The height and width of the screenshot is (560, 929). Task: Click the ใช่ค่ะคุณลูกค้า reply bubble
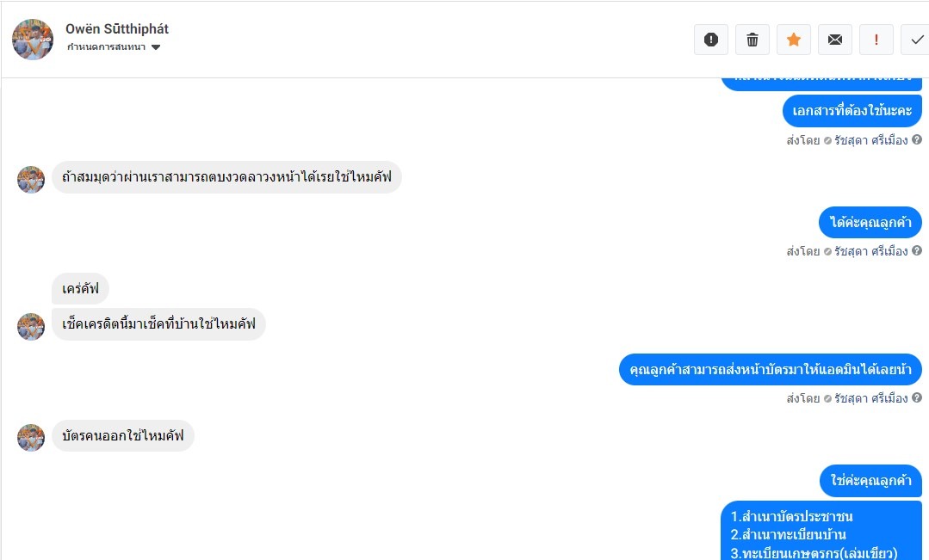pos(871,480)
